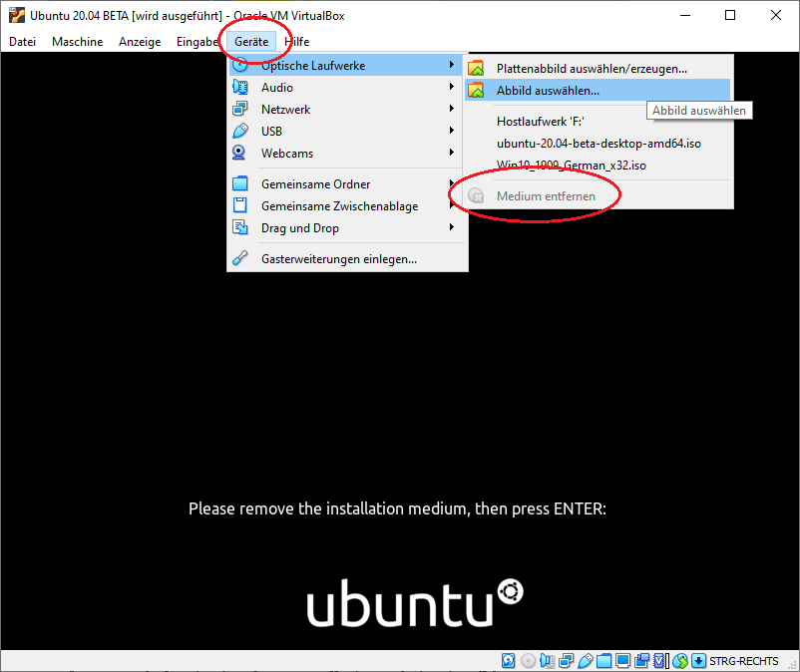Expand the Audio submenu

277,88
